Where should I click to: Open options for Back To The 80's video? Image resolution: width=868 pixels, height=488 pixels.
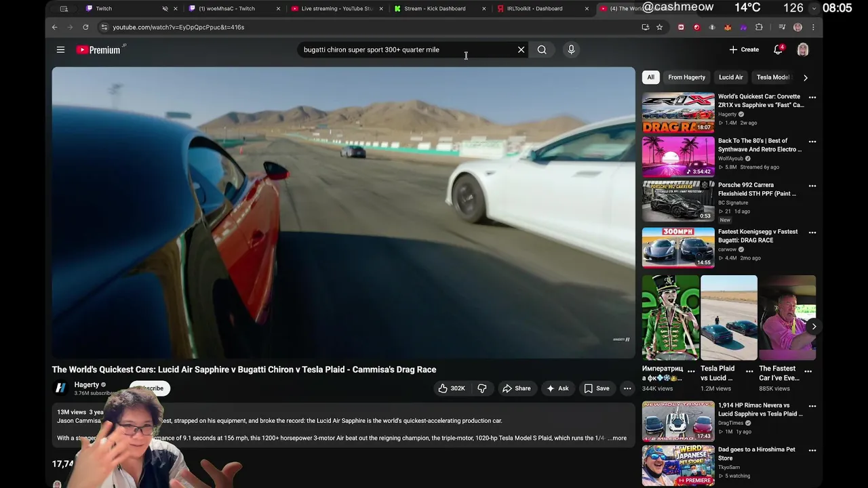(x=812, y=142)
